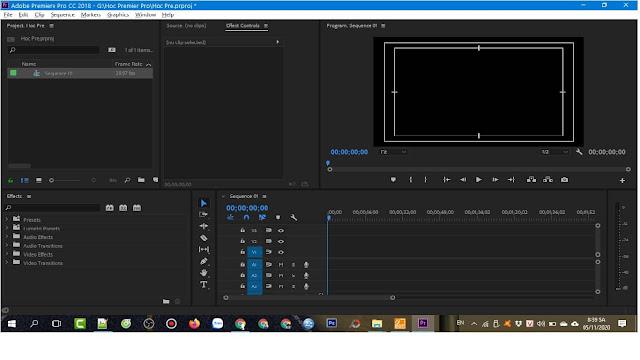Open the Fit zoom level dropdown
Screen dimensions: 640x360
393,152
